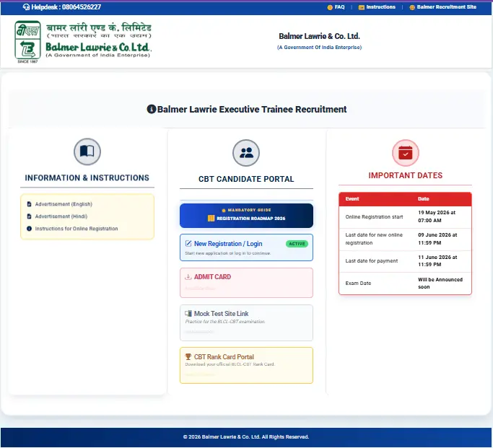This screenshot has width=493, height=448.
Task: Click the INFORMATION & INSTRUCTIONS heading
Action: click(87, 177)
